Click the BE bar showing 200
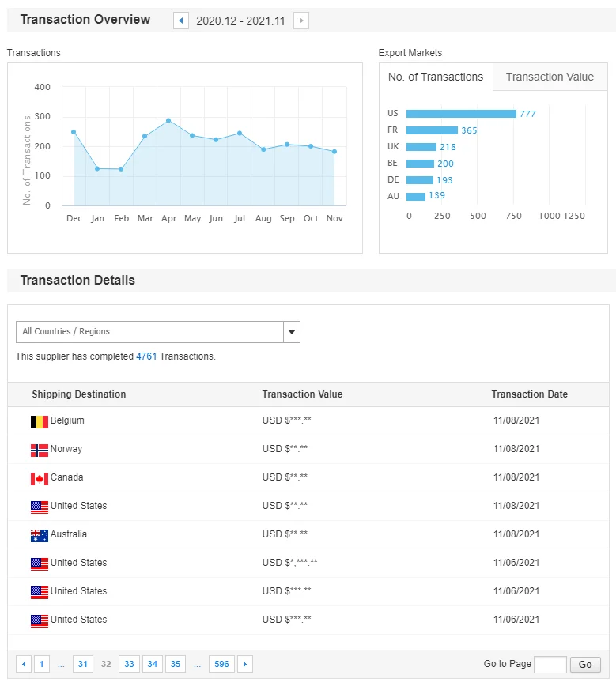Screen dimensions: 616x690 (x=420, y=164)
